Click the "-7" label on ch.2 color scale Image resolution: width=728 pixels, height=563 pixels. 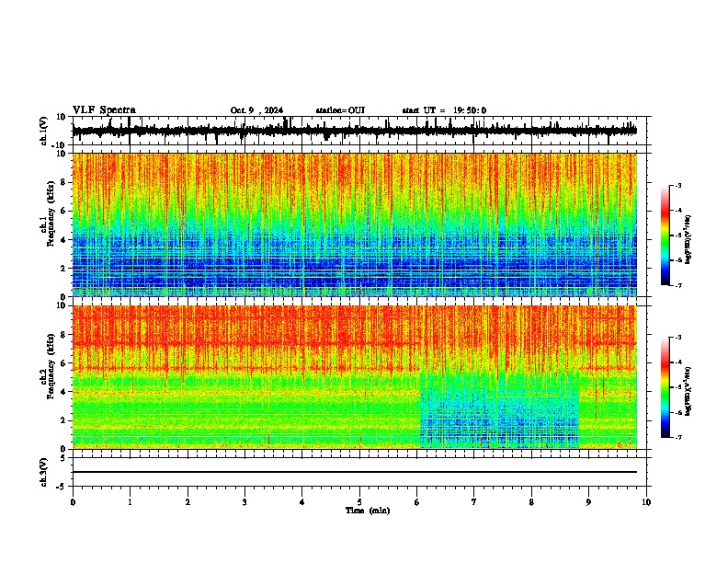677,437
